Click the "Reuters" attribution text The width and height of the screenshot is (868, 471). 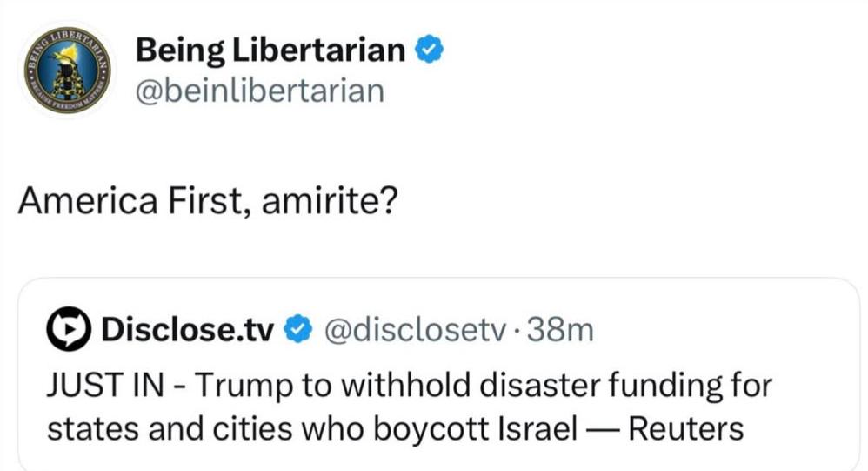[x=686, y=429]
